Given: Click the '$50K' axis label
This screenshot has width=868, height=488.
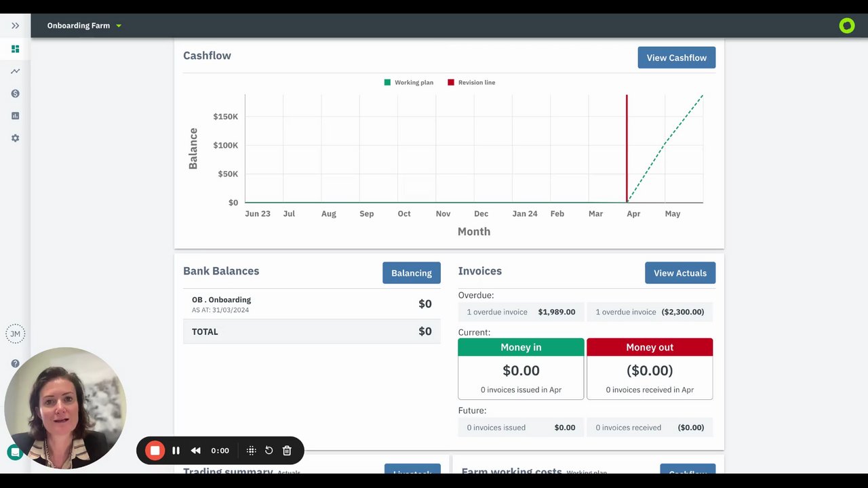Looking at the screenshot, I should 228,174.
